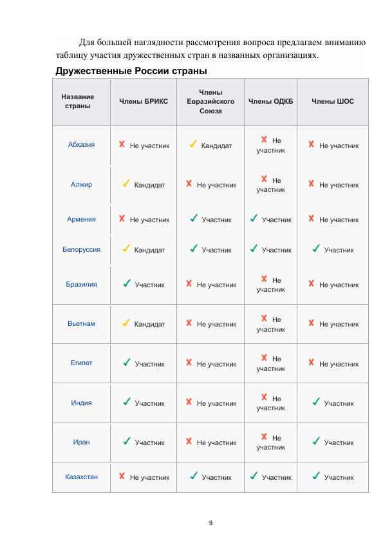This screenshot has width=392, height=552.
Task: Follow the Вьетнам link in the table
Action: [81, 323]
